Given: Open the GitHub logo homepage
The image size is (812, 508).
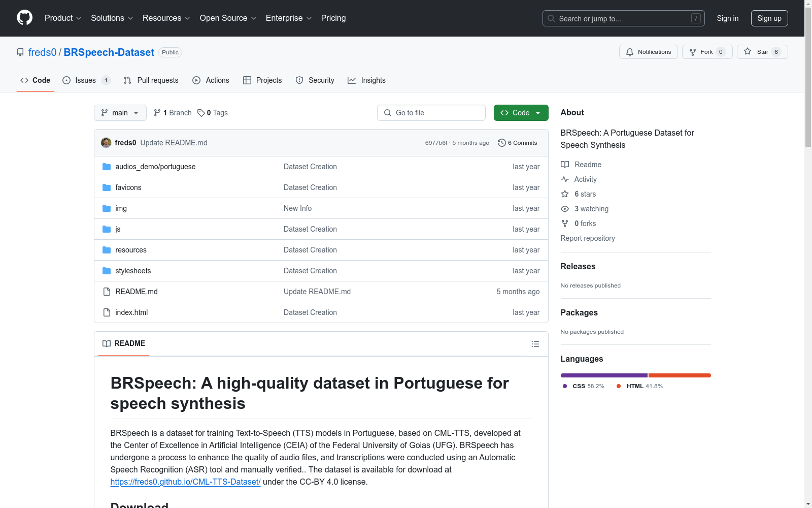Looking at the screenshot, I should [24, 18].
